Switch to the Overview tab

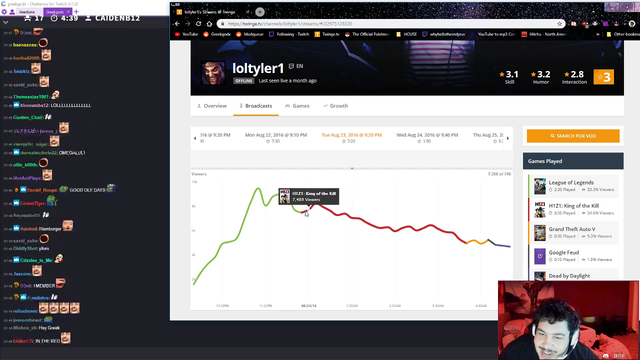[211, 106]
